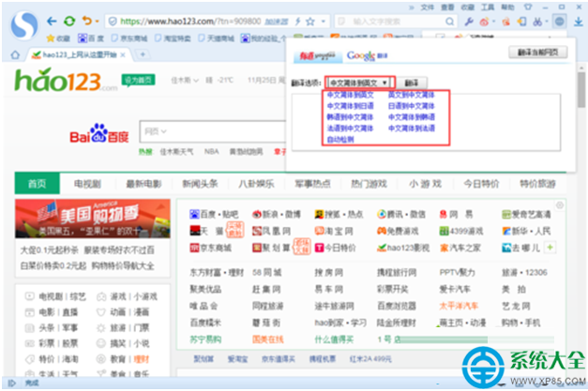Click the settings gear at site panel corner
Viewport: 588px width, 391px height.
pyautogui.click(x=560, y=205)
